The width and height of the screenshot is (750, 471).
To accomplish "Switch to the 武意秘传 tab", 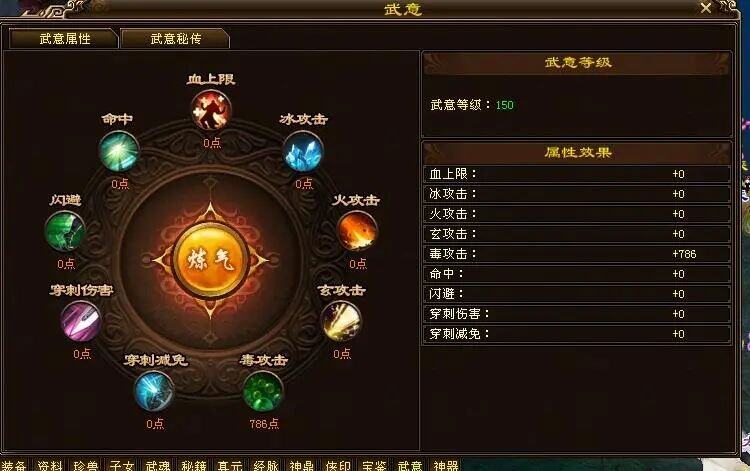I will pos(175,39).
